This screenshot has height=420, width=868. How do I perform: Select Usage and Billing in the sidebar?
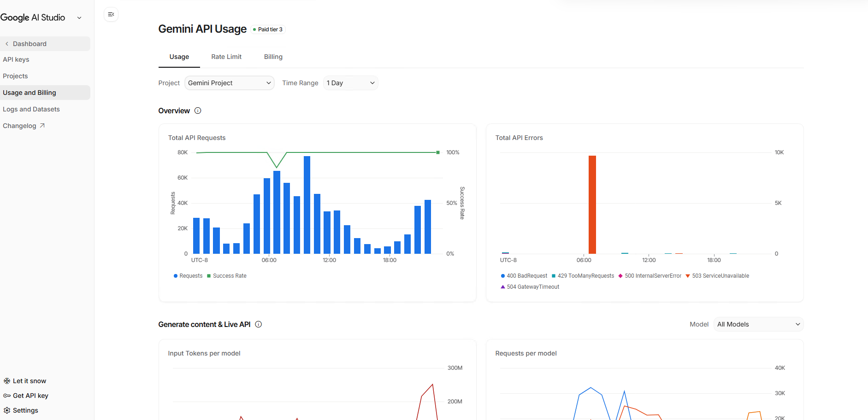pyautogui.click(x=45, y=93)
